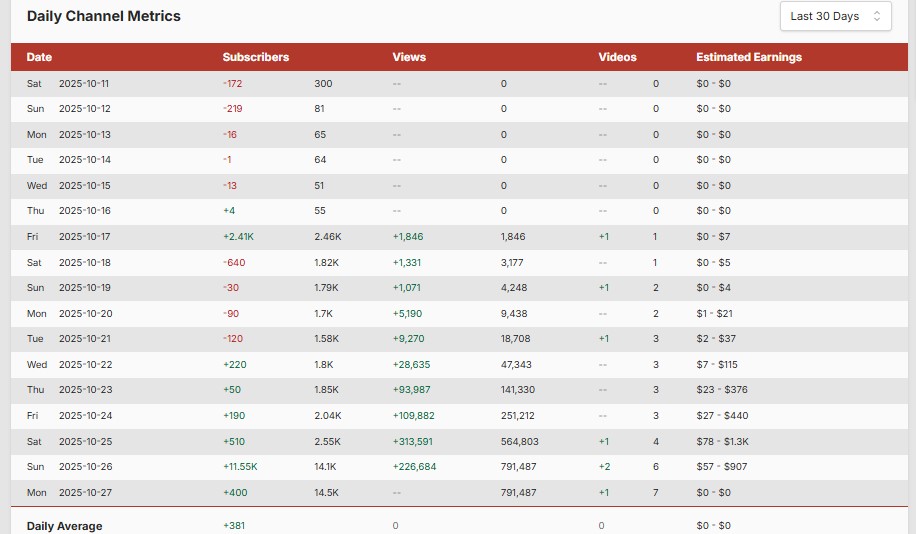Click the Views column header
The image size is (916, 534).
coord(409,57)
